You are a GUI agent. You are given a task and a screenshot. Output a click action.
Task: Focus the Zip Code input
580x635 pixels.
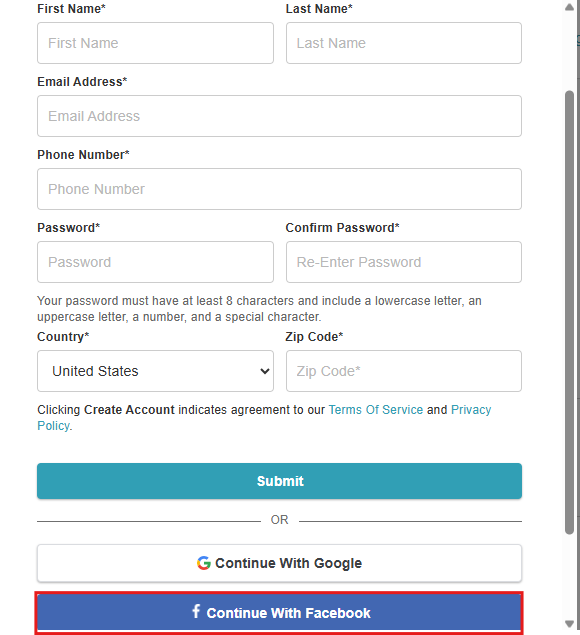coord(404,371)
